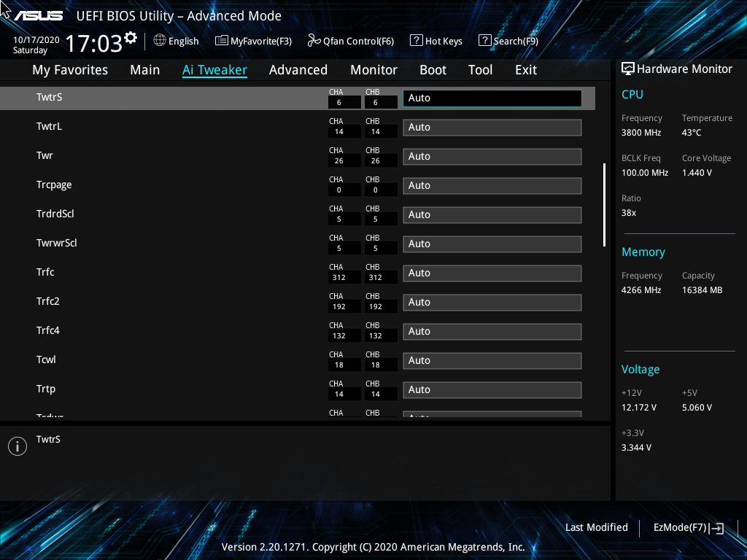Click Last Modified
The width and height of the screenshot is (747, 560).
point(597,528)
